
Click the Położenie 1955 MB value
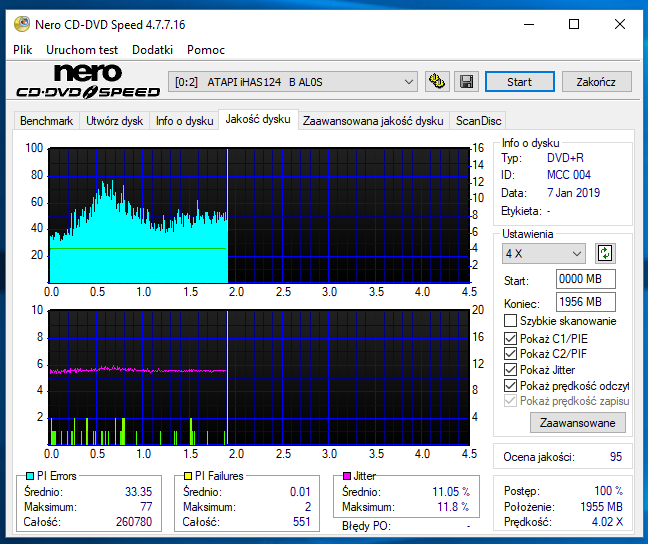pos(601,506)
